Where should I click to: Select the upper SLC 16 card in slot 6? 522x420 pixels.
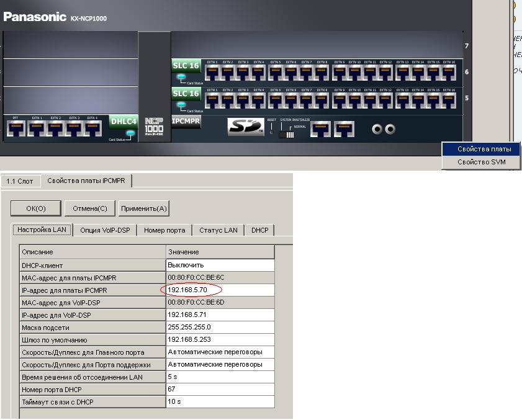point(186,66)
